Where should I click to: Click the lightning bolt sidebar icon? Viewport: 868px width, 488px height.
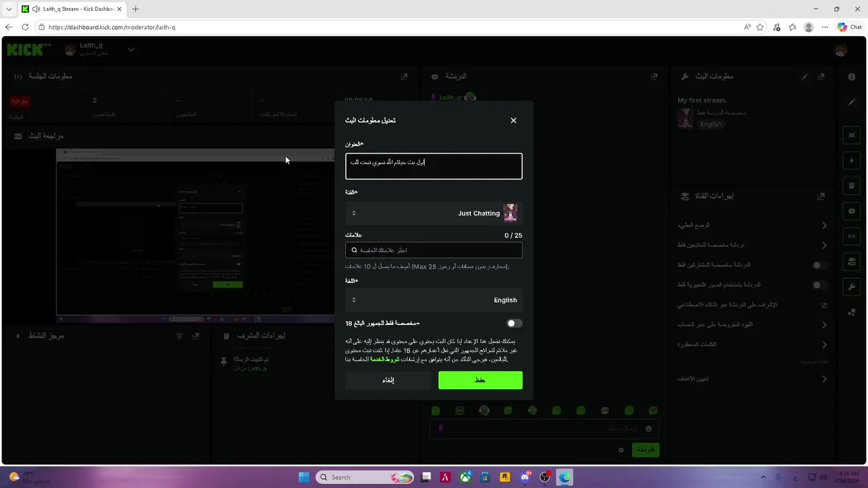tap(852, 161)
